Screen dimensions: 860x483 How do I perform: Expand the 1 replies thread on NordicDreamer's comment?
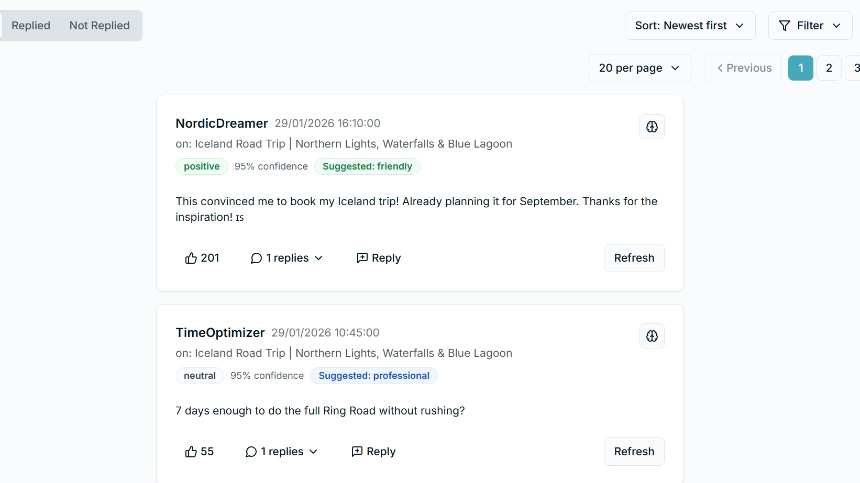[x=287, y=258]
